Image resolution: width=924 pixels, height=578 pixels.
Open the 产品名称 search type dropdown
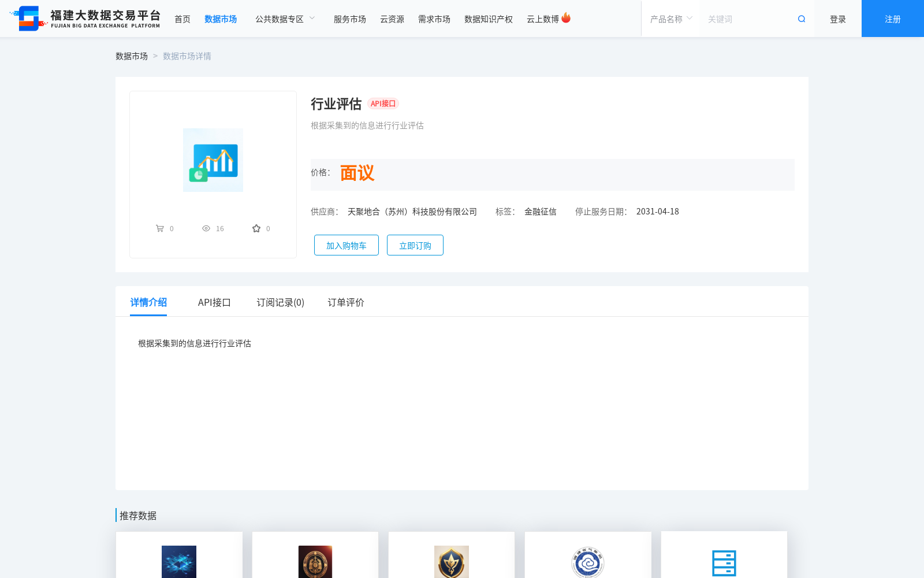(671, 19)
